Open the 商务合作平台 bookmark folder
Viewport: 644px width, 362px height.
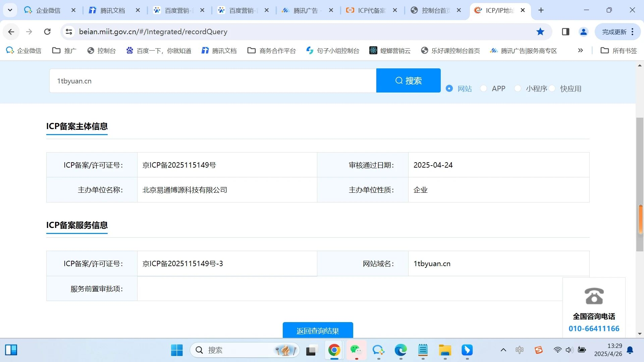(272, 51)
